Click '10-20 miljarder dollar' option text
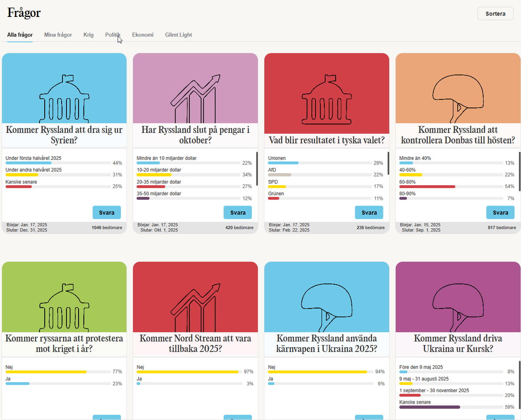 [159, 170]
